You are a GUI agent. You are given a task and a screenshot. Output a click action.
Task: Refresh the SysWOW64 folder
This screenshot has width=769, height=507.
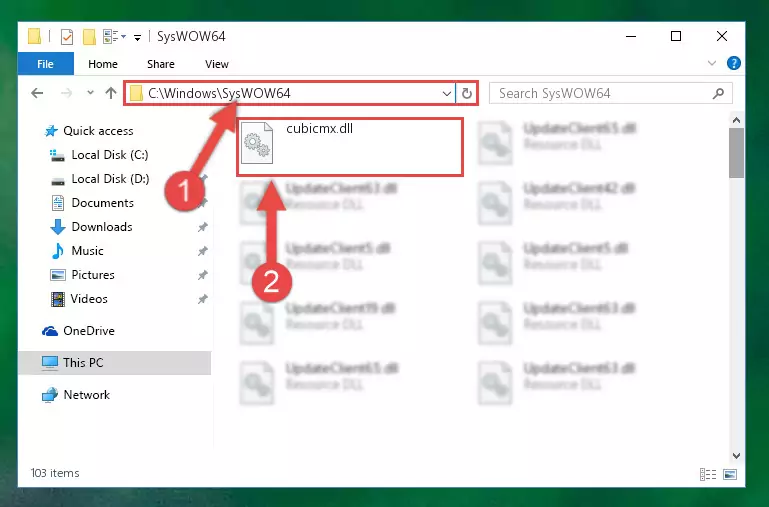click(467, 93)
